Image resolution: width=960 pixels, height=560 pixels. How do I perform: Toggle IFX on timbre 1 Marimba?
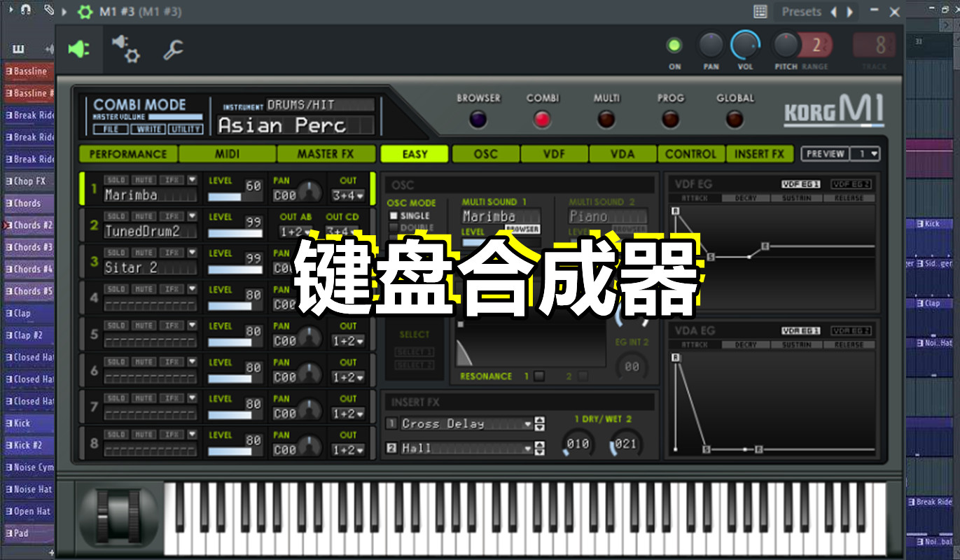172,180
